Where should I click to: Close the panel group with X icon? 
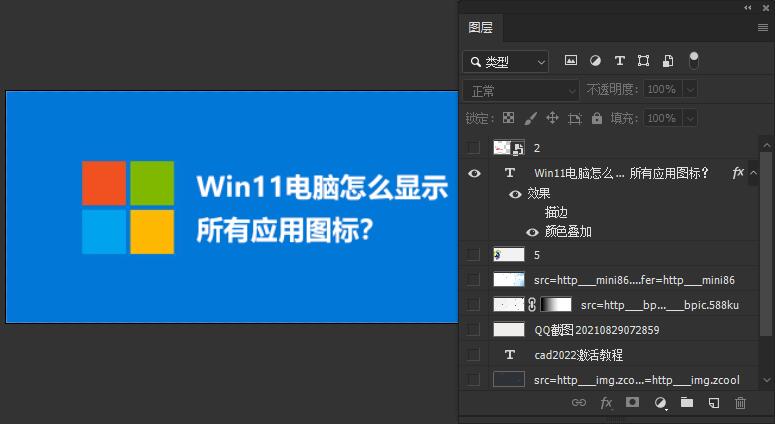tap(766, 7)
